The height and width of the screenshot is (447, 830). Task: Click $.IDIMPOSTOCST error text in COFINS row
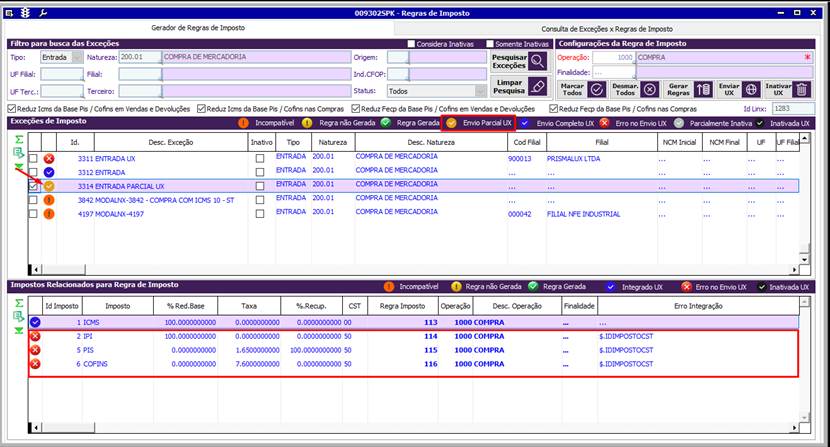(x=626, y=364)
